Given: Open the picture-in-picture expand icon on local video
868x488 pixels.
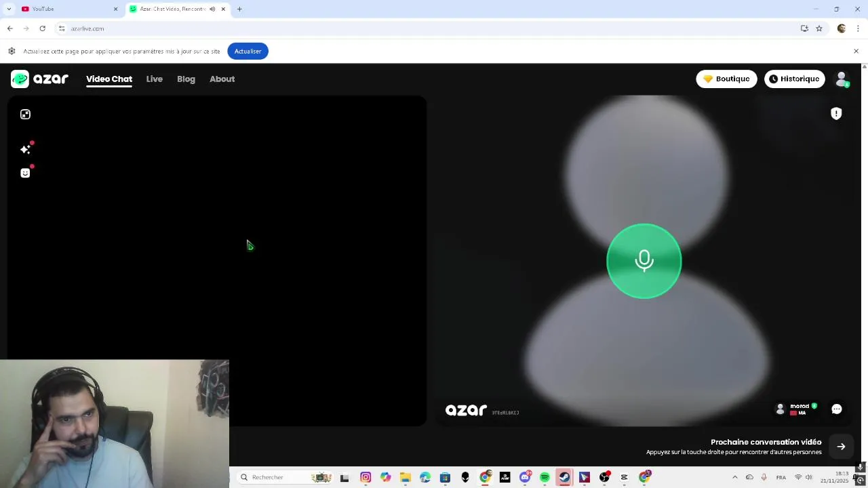Looking at the screenshot, I should tap(25, 115).
